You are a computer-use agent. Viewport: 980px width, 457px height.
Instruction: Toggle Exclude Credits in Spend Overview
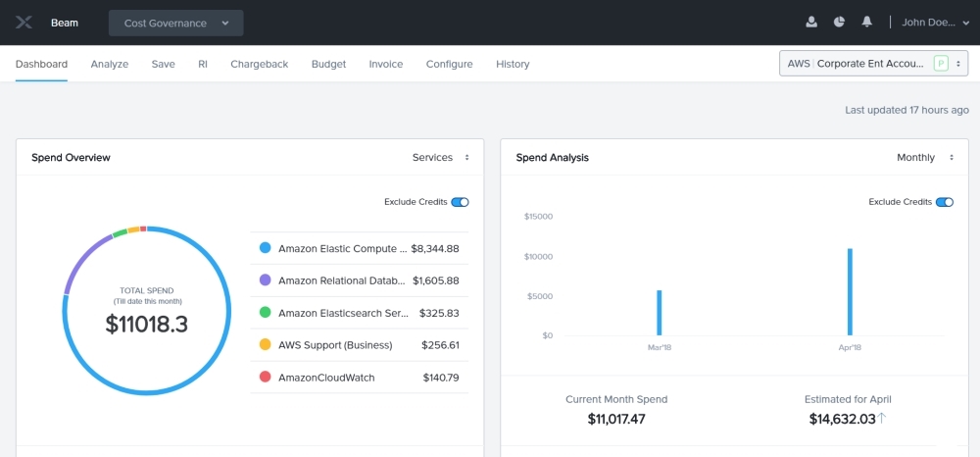click(x=460, y=202)
